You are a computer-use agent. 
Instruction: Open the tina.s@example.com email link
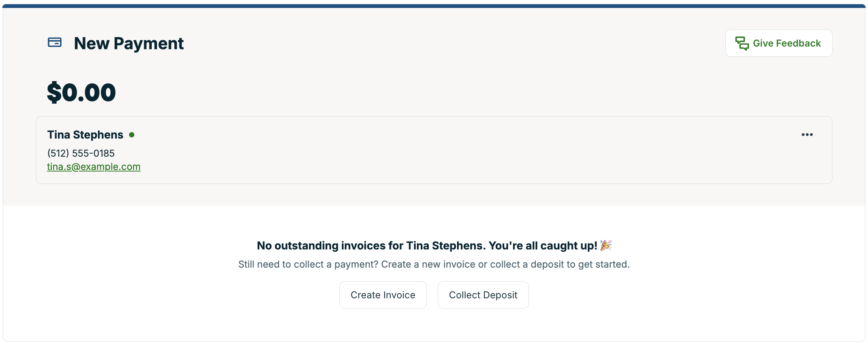pos(93,167)
